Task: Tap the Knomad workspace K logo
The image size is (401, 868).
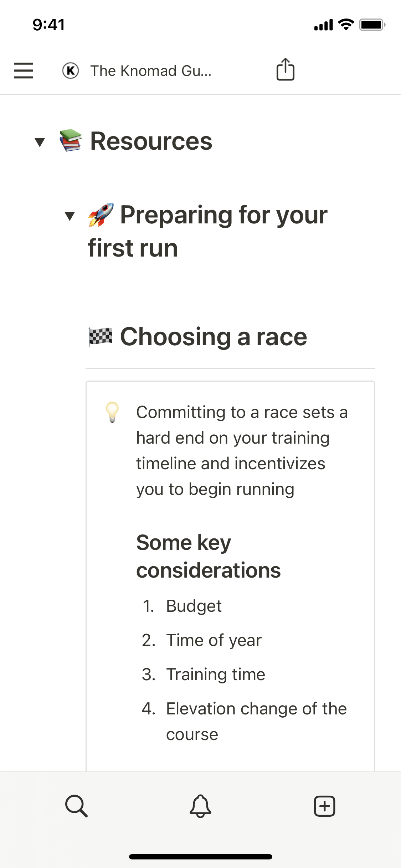Action: 71,70
